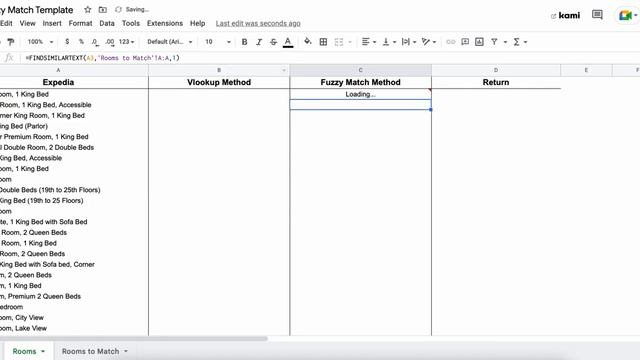Open the functions sigma menu
Viewport: 640px width, 360px height.
pyautogui.click(x=520, y=42)
